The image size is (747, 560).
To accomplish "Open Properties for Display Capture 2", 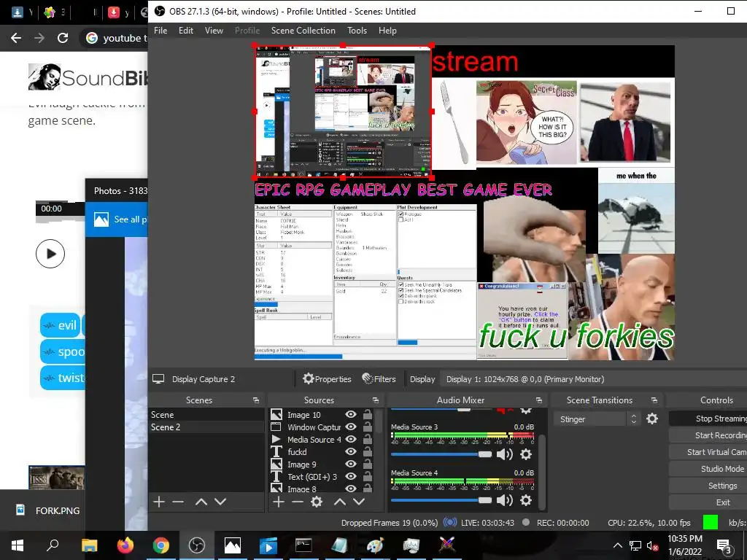I will tap(328, 379).
